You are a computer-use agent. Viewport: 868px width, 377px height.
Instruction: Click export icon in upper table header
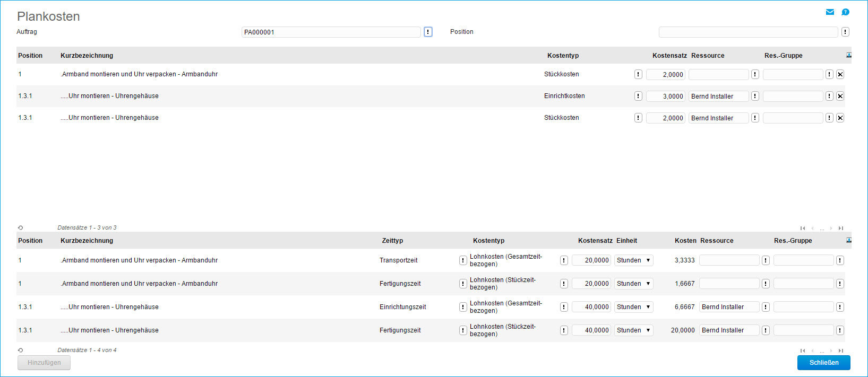point(848,55)
